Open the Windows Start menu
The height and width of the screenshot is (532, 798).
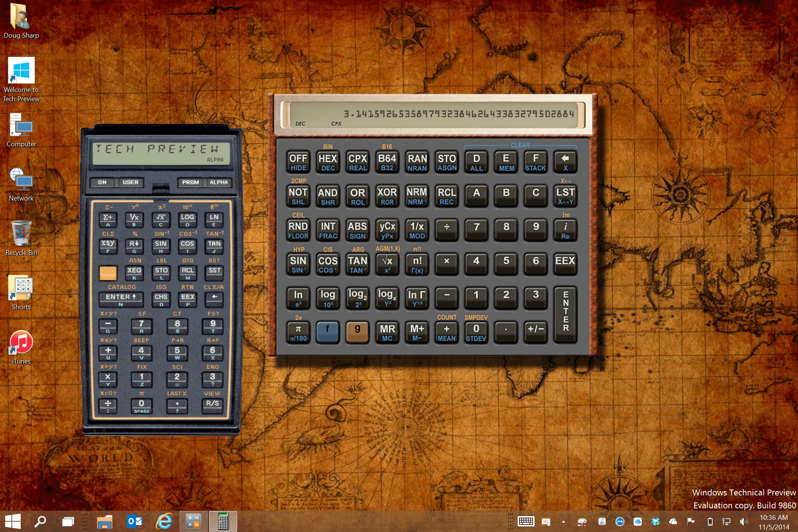pos(13,521)
